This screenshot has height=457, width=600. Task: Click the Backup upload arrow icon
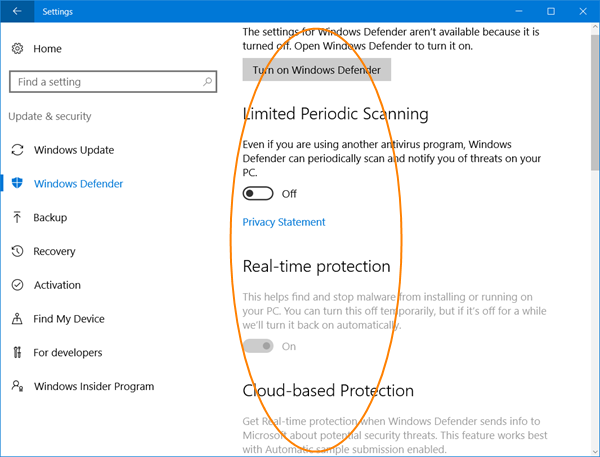click(x=17, y=218)
